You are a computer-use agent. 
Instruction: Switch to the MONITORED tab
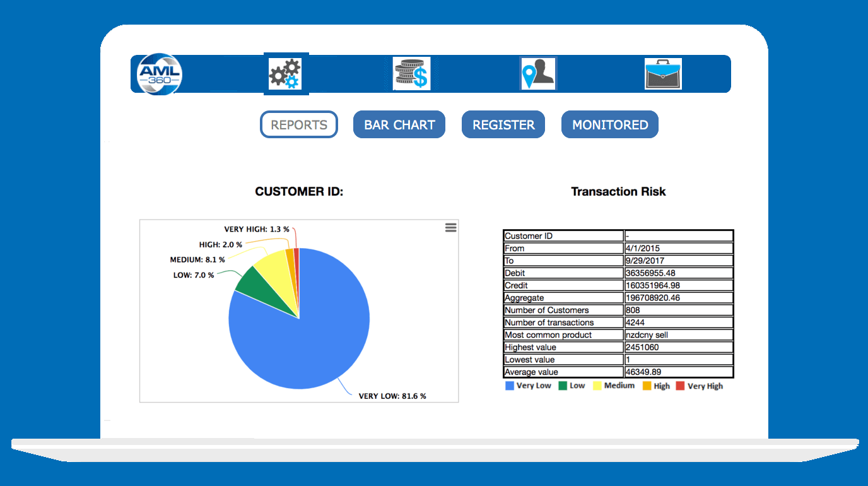pos(610,125)
